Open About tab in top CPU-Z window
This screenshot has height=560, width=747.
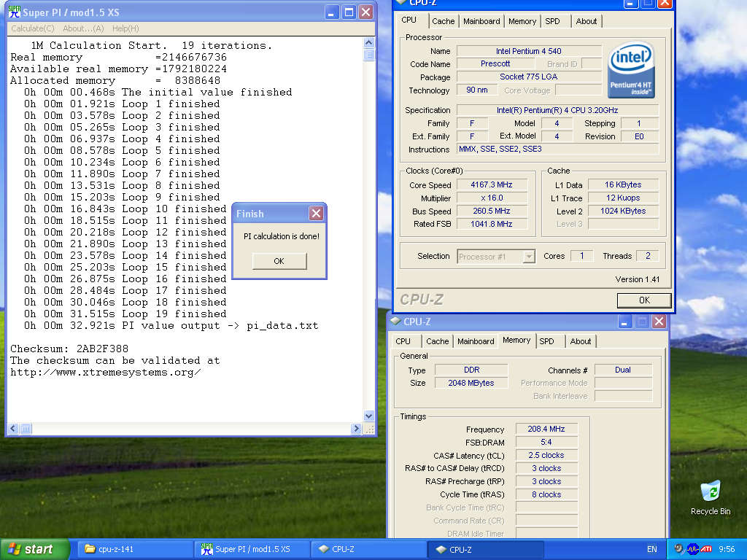tap(586, 21)
